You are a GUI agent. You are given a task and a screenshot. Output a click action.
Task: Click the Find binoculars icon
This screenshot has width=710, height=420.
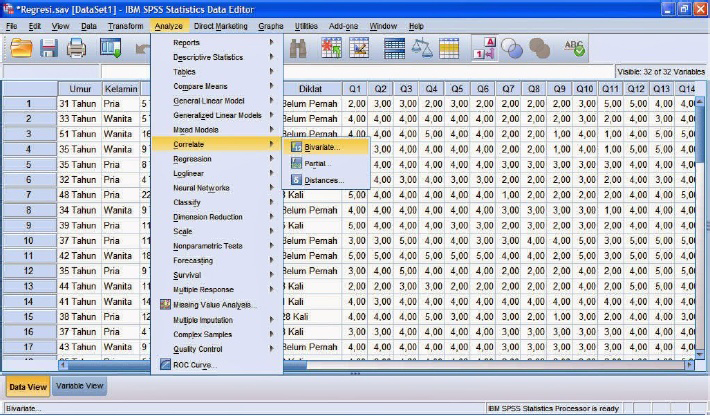tap(298, 47)
